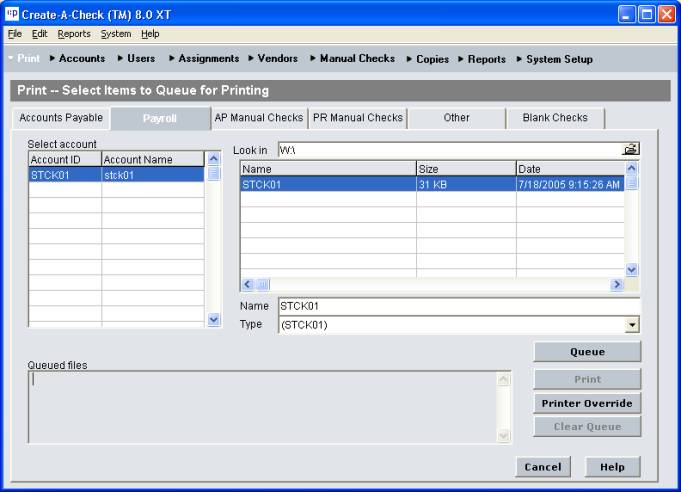Image resolution: width=681 pixels, height=492 pixels.
Task: Maximize the Create-A-Check window
Action: pyautogui.click(x=646, y=14)
